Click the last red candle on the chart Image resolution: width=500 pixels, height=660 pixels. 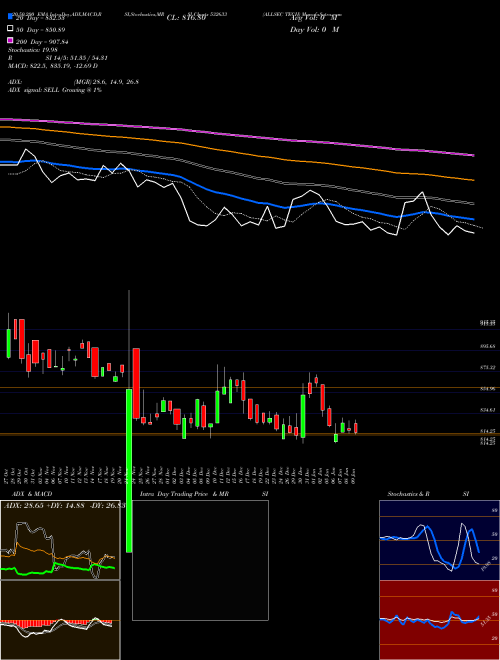[356, 428]
